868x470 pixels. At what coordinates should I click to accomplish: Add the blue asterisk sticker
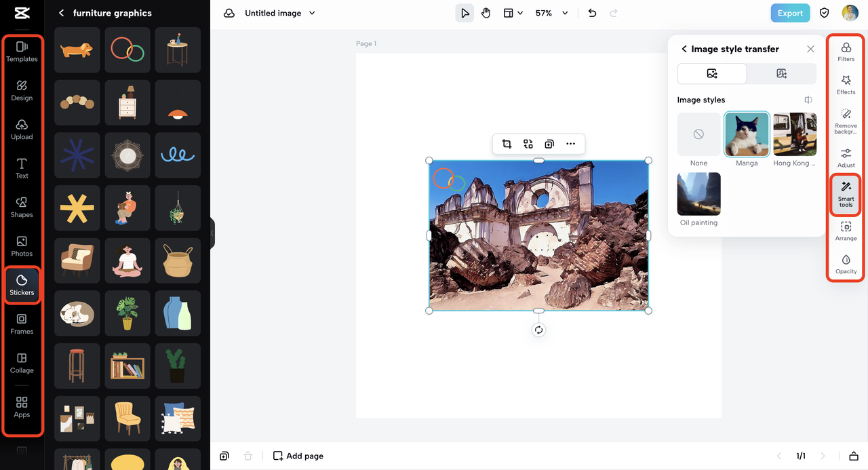(77, 155)
